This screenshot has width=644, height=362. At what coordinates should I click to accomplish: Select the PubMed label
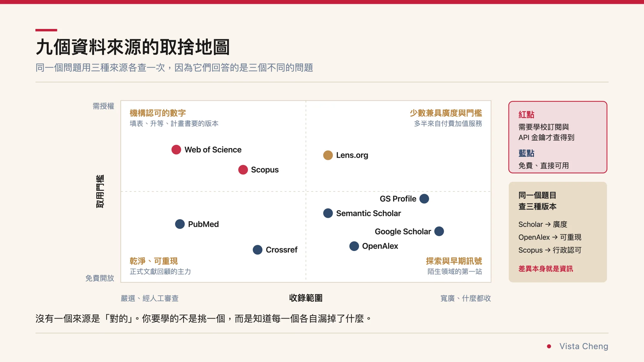pyautogui.click(x=203, y=224)
